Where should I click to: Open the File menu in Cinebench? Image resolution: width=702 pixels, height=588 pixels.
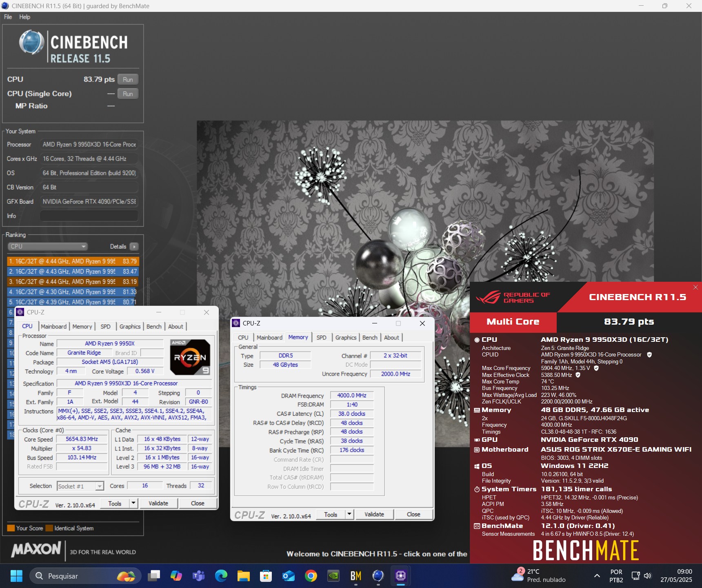[x=8, y=17]
